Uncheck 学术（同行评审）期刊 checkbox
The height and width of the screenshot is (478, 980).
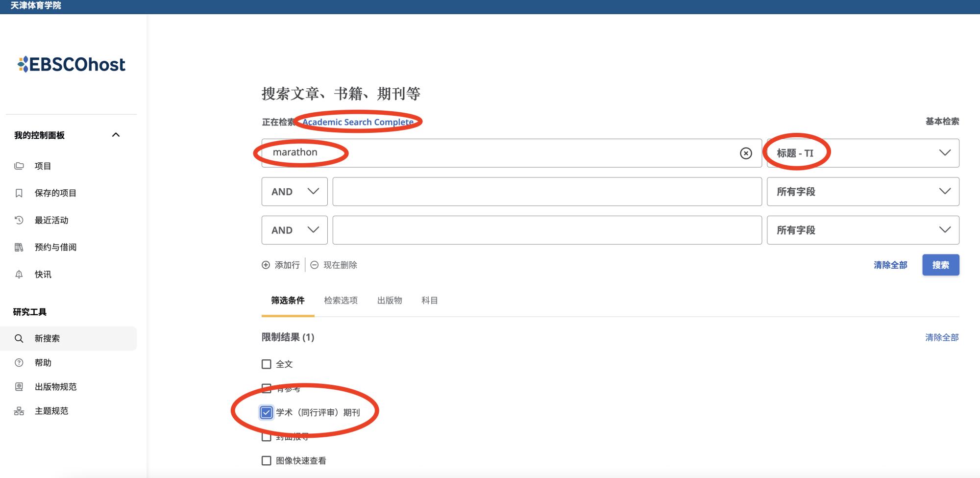point(267,412)
